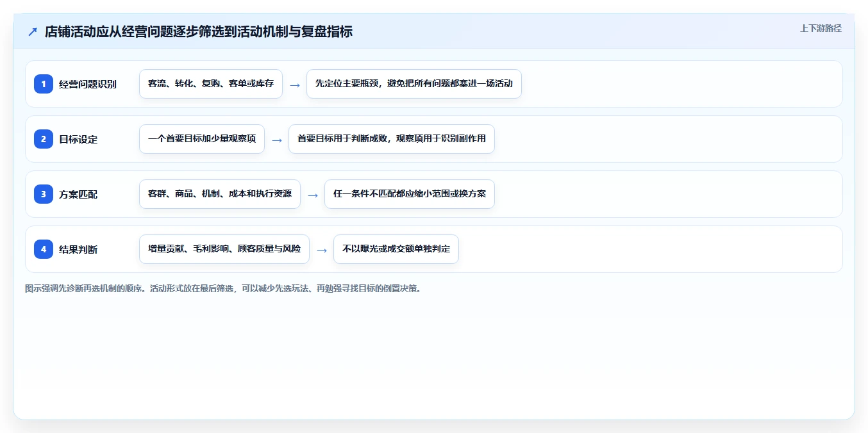Viewport: 868px width, 433px height.
Task: Select the 结果判断 step label
Action: [x=78, y=249]
